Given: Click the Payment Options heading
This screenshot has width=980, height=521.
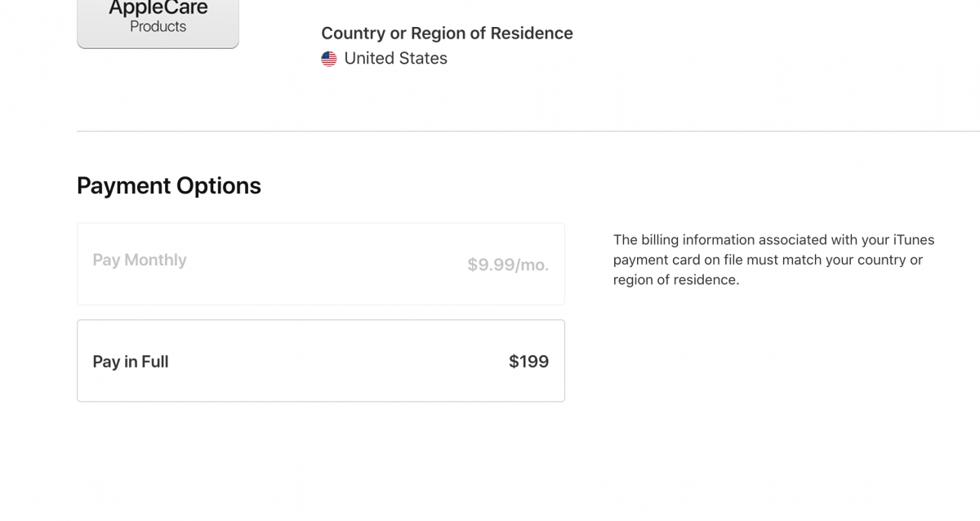Looking at the screenshot, I should [169, 186].
